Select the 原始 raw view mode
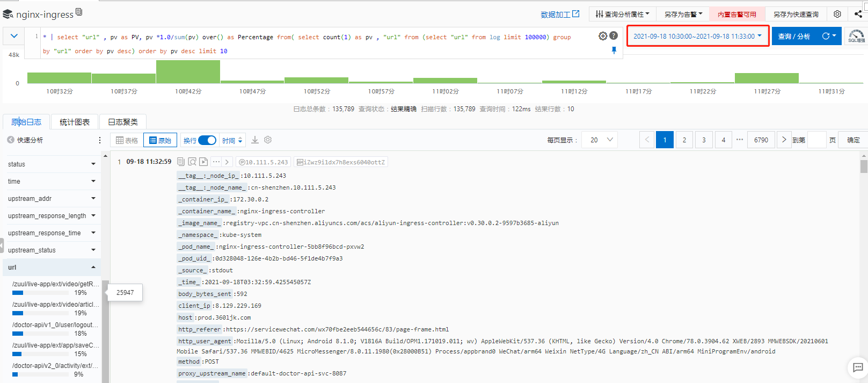Image resolution: width=868 pixels, height=383 pixels. [x=160, y=140]
